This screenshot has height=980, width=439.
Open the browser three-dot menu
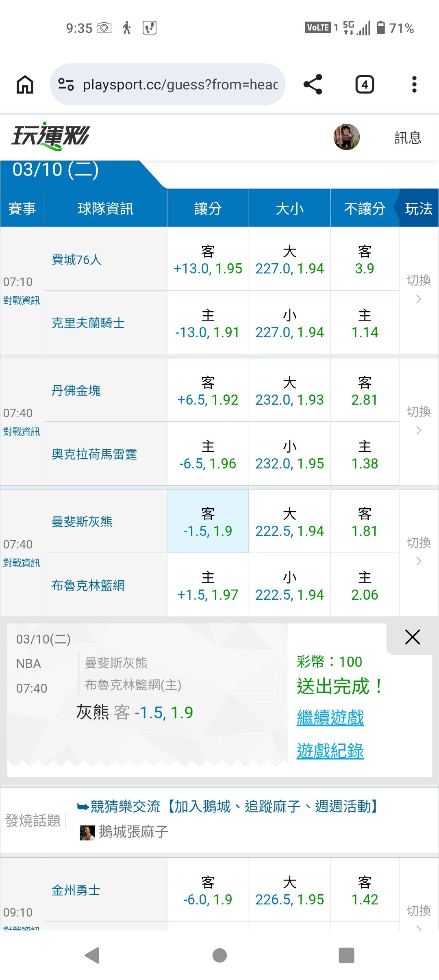[x=414, y=85]
